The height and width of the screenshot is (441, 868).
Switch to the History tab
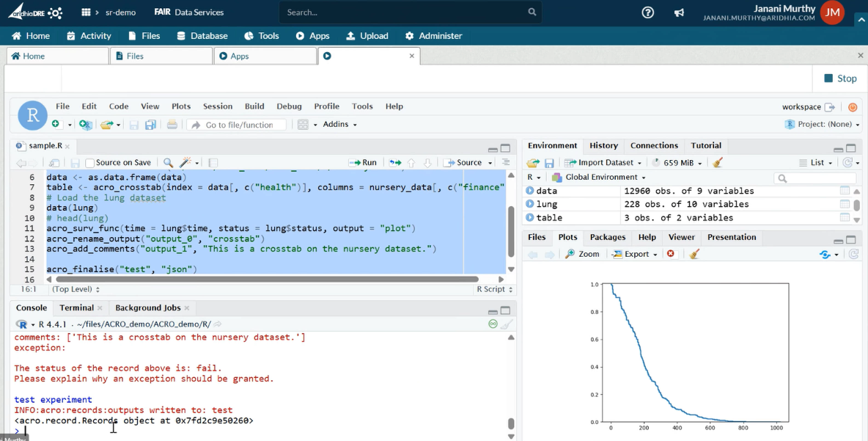point(603,145)
